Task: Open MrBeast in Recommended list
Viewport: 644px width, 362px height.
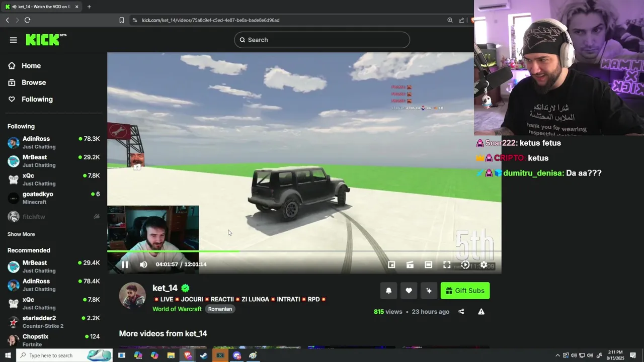Action: point(53,266)
